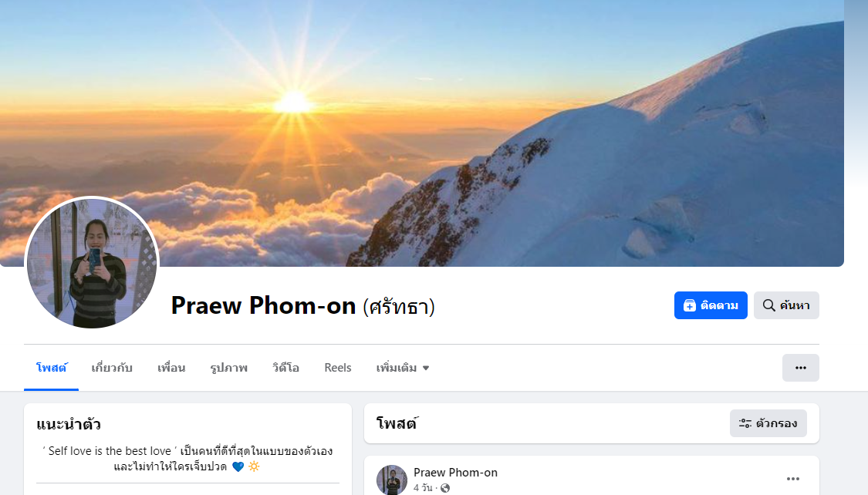Click the globe public-audience icon on post
This screenshot has width=868, height=495.
click(445, 488)
